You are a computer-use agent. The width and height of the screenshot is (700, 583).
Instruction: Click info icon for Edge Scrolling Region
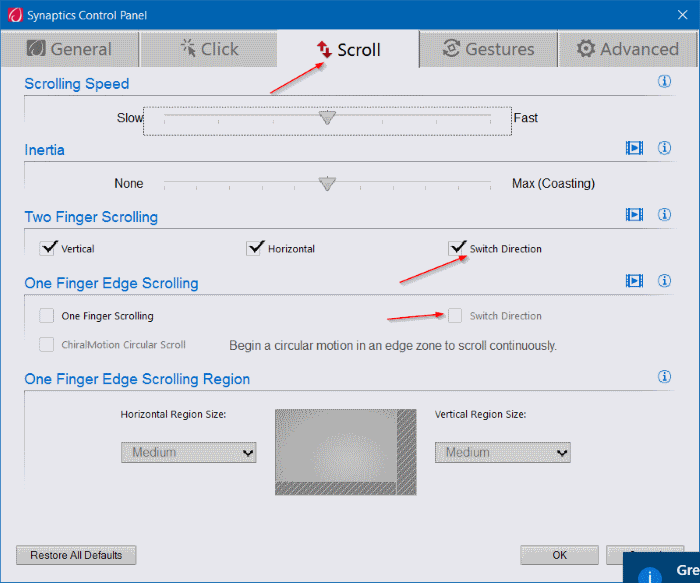tap(664, 377)
